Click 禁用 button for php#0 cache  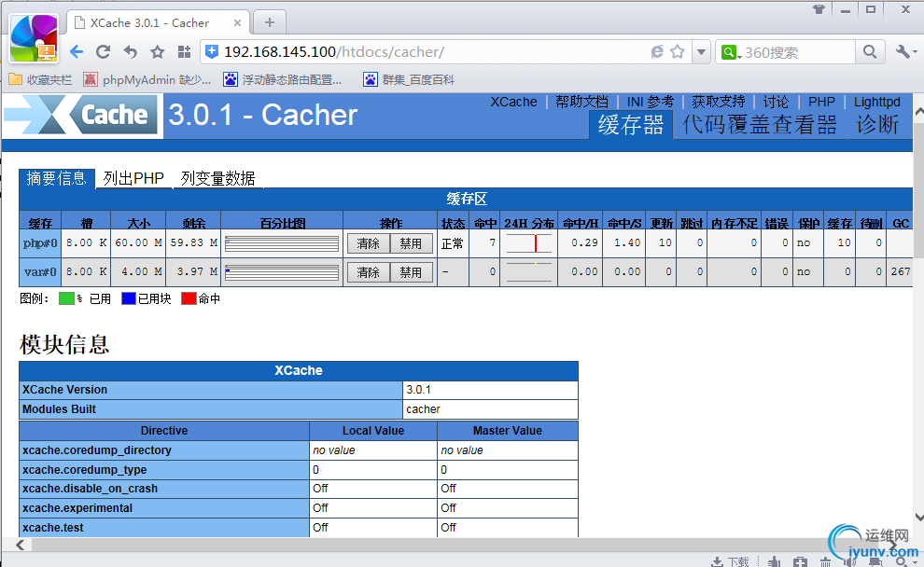(411, 243)
